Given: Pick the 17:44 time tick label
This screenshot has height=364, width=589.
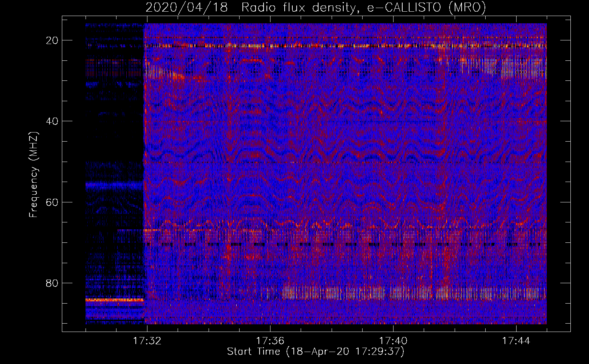Looking at the screenshot, I should click(x=516, y=341).
